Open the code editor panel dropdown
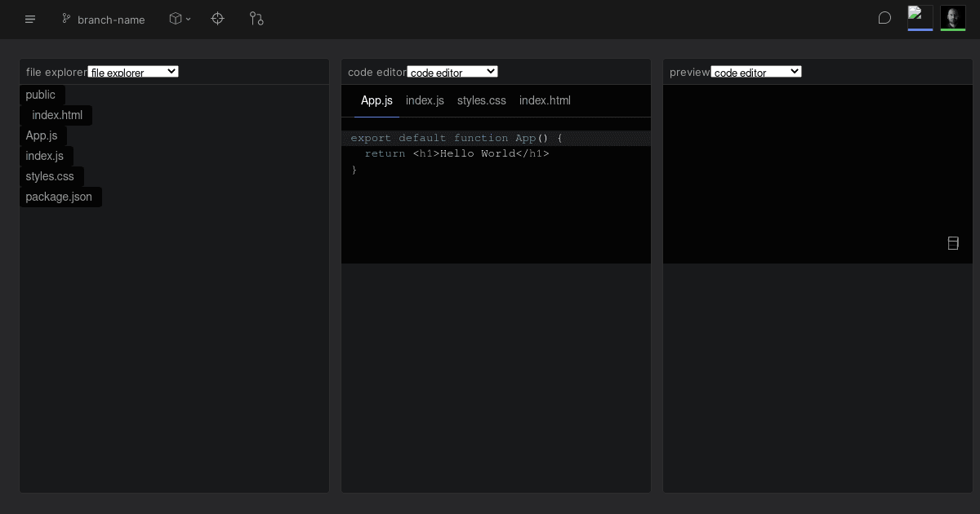 (x=452, y=71)
